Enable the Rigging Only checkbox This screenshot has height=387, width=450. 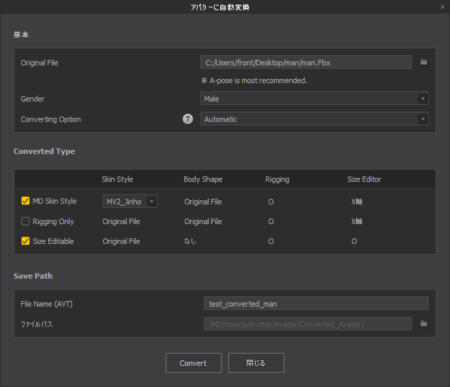coord(25,221)
